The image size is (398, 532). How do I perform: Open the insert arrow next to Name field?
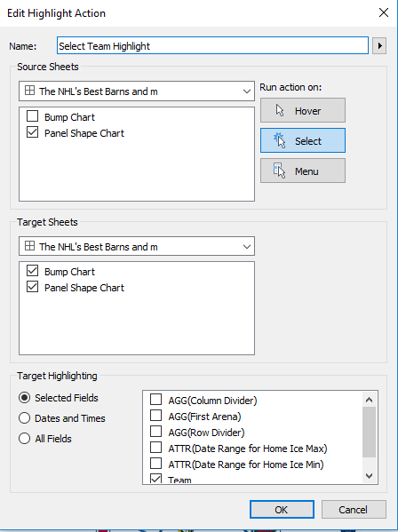click(x=379, y=45)
